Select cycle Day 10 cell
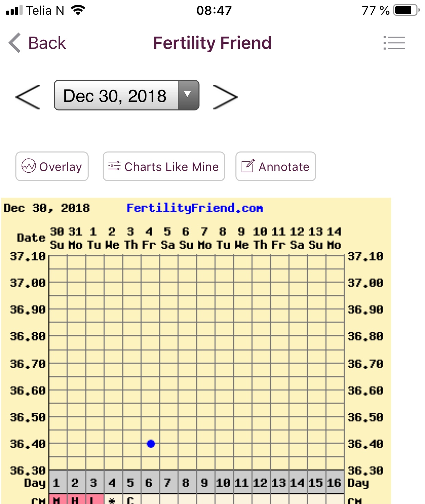 [223, 482]
